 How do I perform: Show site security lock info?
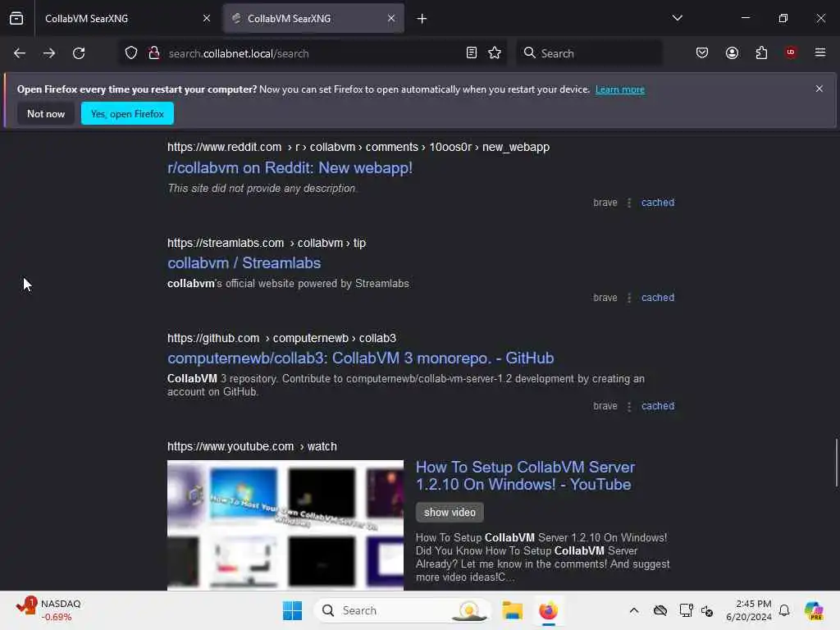pyautogui.click(x=154, y=53)
